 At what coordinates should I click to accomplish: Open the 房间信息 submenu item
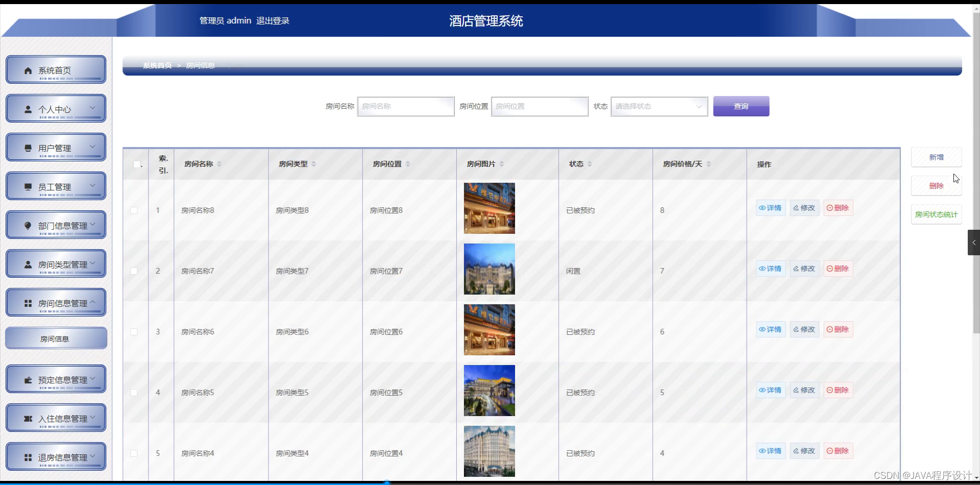click(56, 338)
